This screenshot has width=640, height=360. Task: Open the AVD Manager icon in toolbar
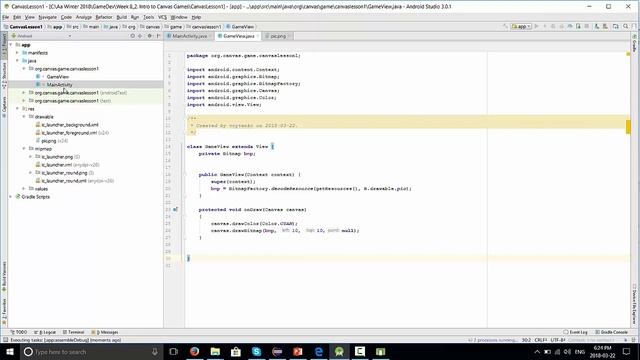(597, 27)
